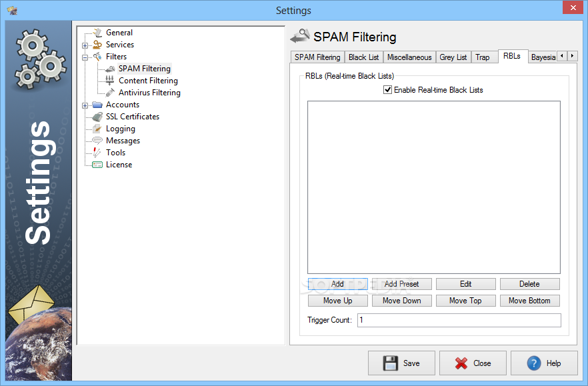Image resolution: width=588 pixels, height=386 pixels.
Task: Click the Filters tree icon
Action: [97, 57]
